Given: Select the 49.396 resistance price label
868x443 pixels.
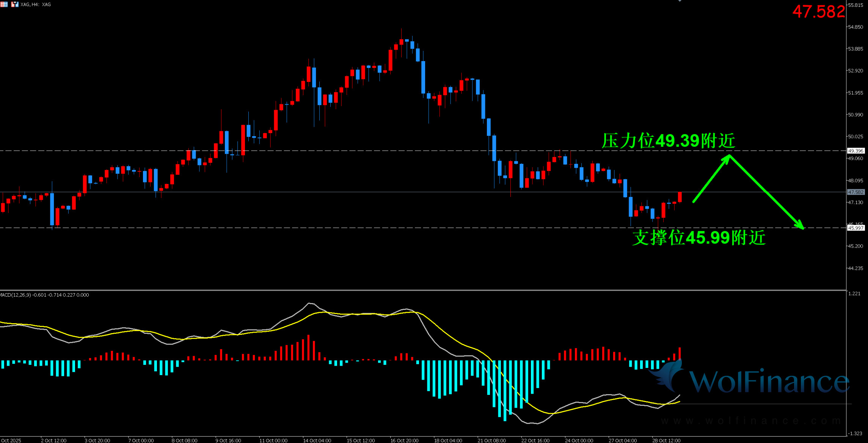Looking at the screenshot, I should coord(856,151).
